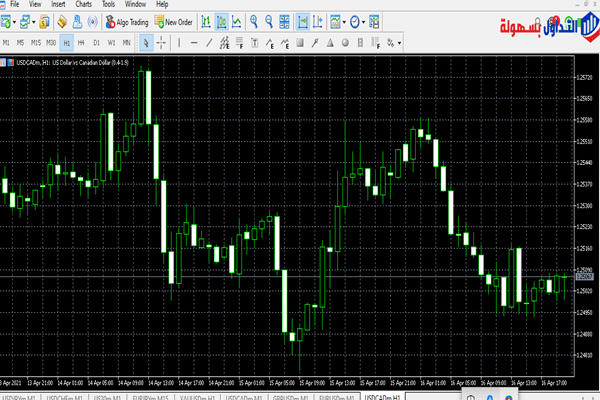Expand the indicators list dropdown
The width and height of the screenshot is (600, 400).
pyautogui.click(x=345, y=21)
